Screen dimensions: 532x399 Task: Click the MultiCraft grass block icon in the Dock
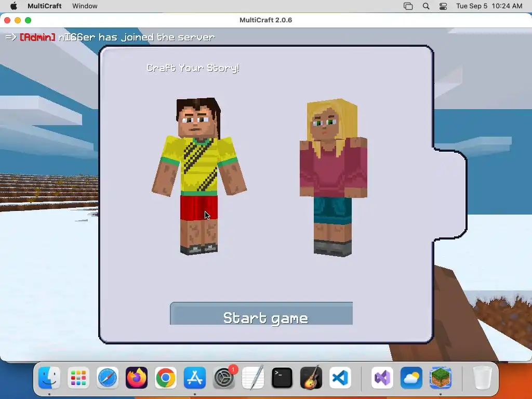pyautogui.click(x=441, y=378)
